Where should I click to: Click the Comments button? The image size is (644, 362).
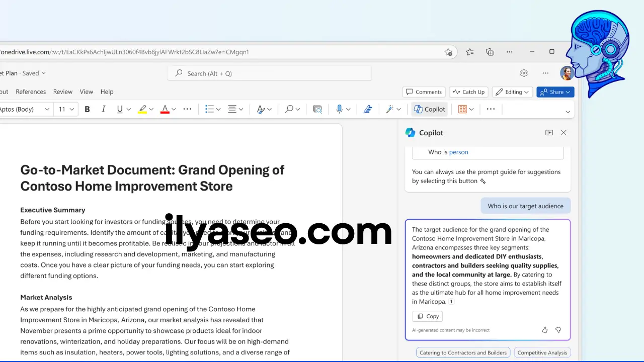[x=424, y=92]
